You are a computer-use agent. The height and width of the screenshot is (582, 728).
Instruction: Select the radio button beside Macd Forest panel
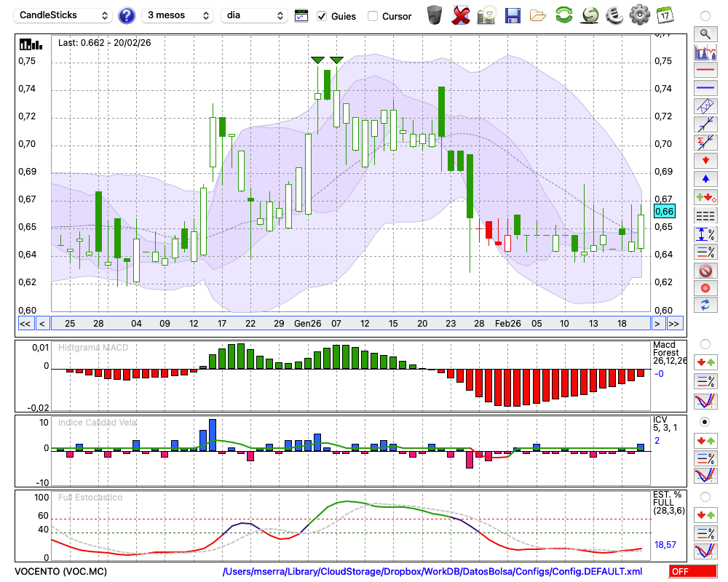tap(705, 343)
